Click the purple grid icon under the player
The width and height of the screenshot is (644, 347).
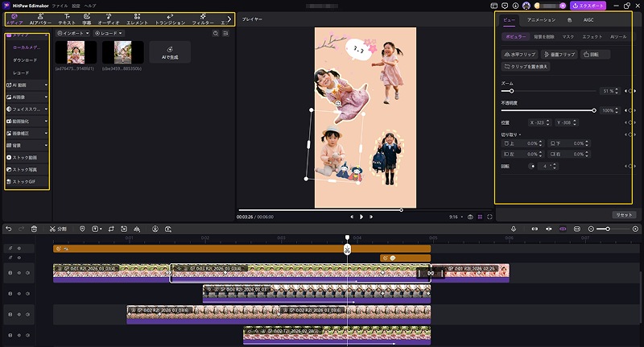coord(480,217)
